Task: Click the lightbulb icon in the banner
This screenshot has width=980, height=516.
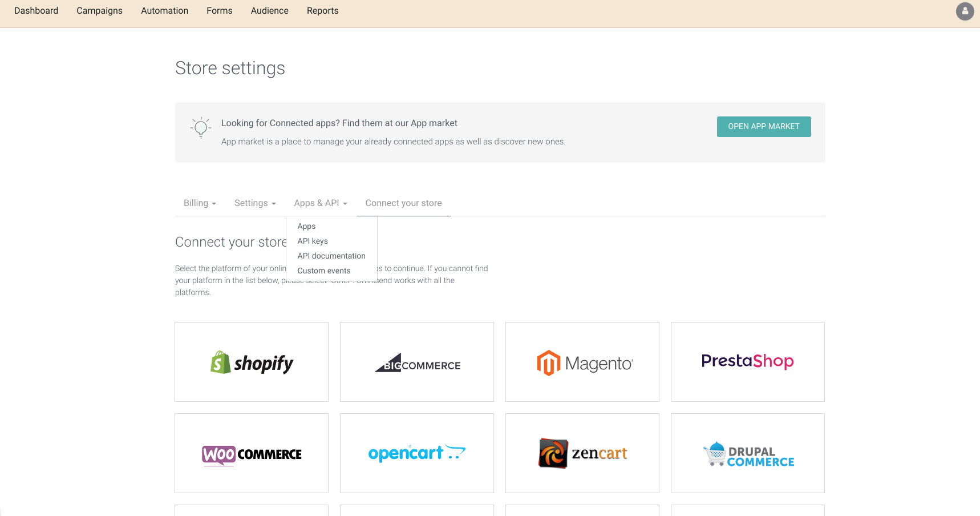Action: pos(200,127)
